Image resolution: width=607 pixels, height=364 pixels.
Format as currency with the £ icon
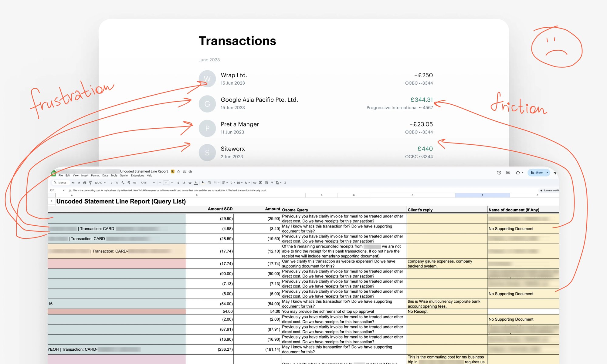(x=111, y=183)
